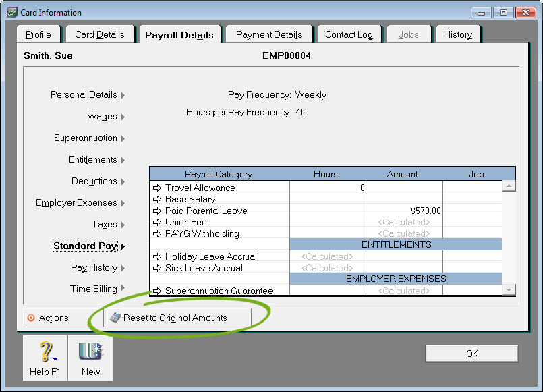
Task: Click the New card book icon
Action: point(90,352)
